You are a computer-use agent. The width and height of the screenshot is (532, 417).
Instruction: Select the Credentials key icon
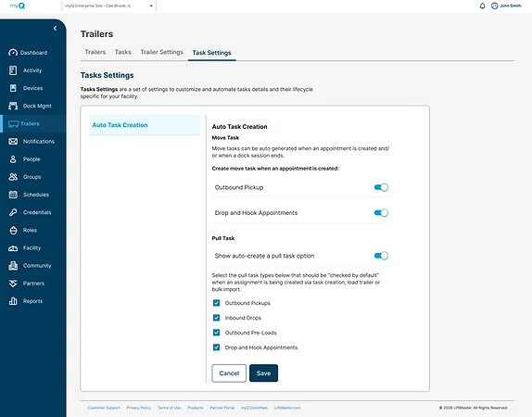[13, 212]
